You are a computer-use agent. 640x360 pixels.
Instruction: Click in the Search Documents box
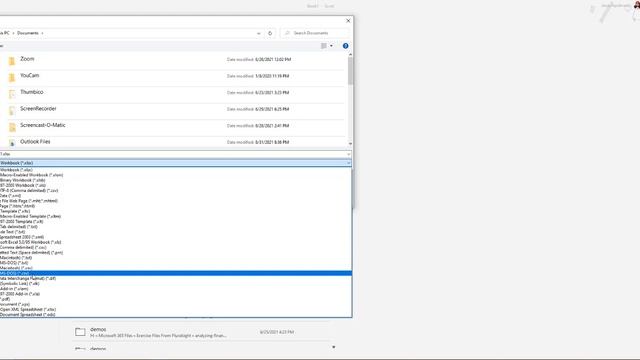pos(316,33)
